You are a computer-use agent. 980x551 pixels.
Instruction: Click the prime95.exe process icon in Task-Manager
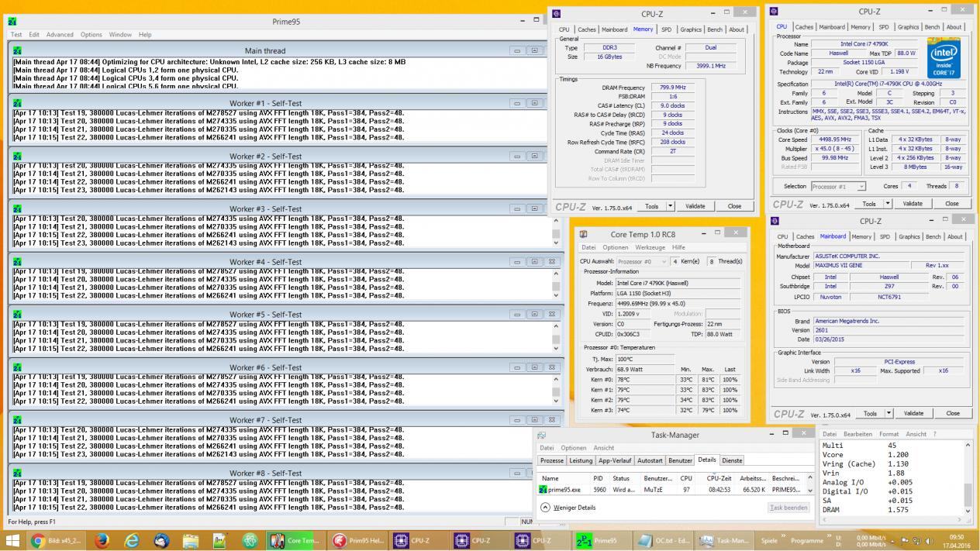pyautogui.click(x=543, y=490)
